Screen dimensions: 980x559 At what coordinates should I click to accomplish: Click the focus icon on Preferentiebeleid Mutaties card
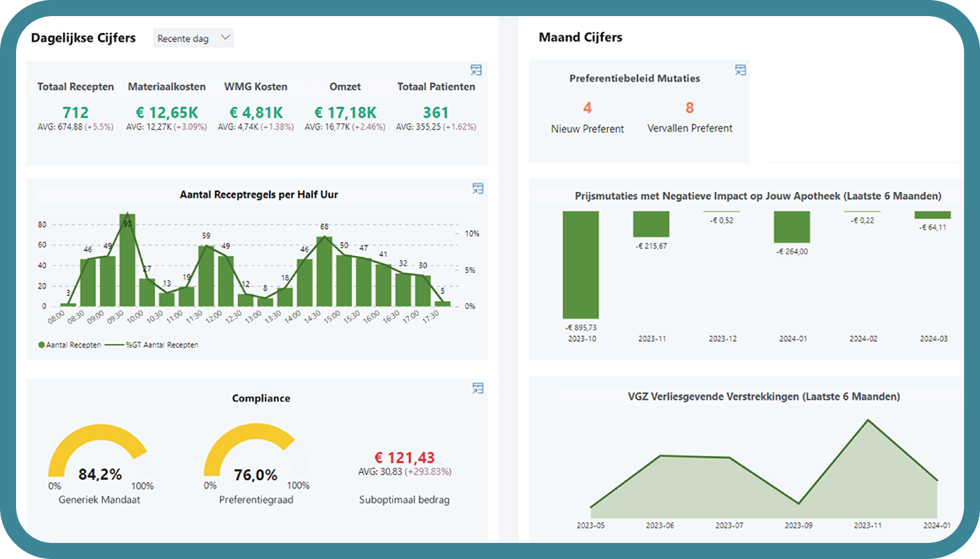740,70
